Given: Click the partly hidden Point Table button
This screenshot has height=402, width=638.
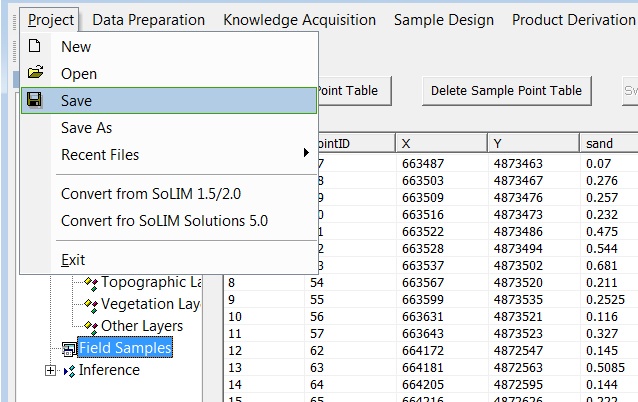Looking at the screenshot, I should [354, 90].
